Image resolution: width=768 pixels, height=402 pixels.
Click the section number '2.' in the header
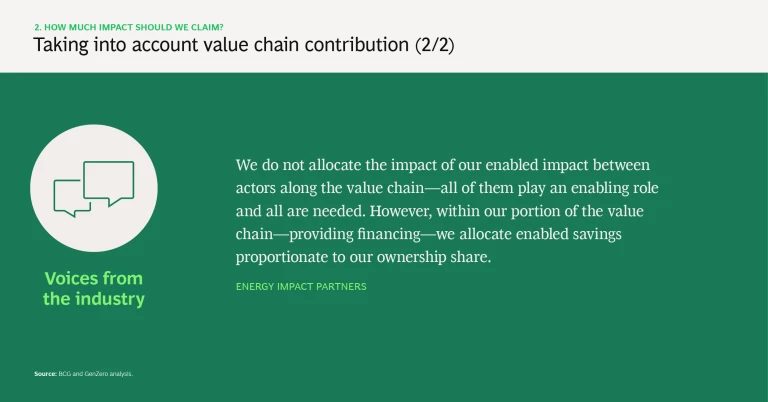pos(37,28)
